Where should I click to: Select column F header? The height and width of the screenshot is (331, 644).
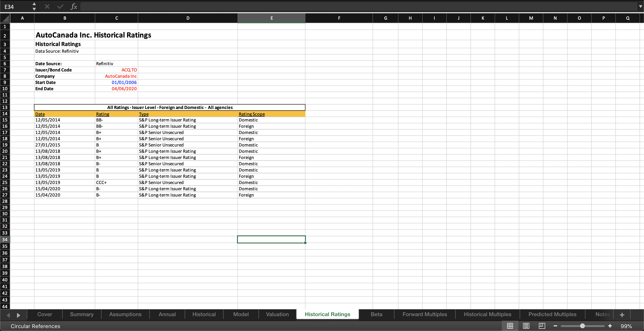(x=339, y=18)
